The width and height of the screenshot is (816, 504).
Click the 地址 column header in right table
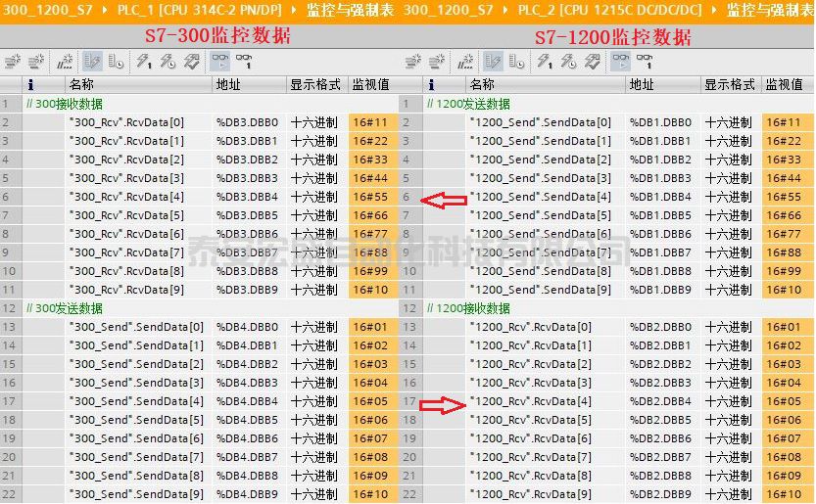click(643, 85)
